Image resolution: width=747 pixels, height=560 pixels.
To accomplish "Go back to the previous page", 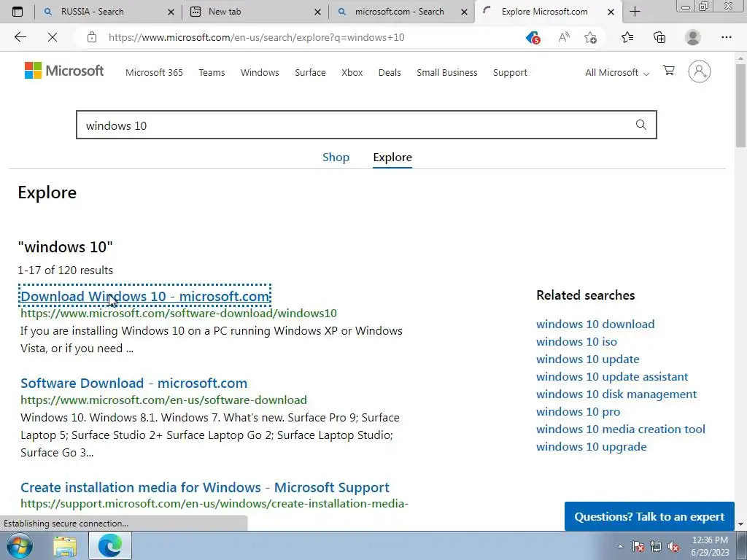I will (x=20, y=37).
